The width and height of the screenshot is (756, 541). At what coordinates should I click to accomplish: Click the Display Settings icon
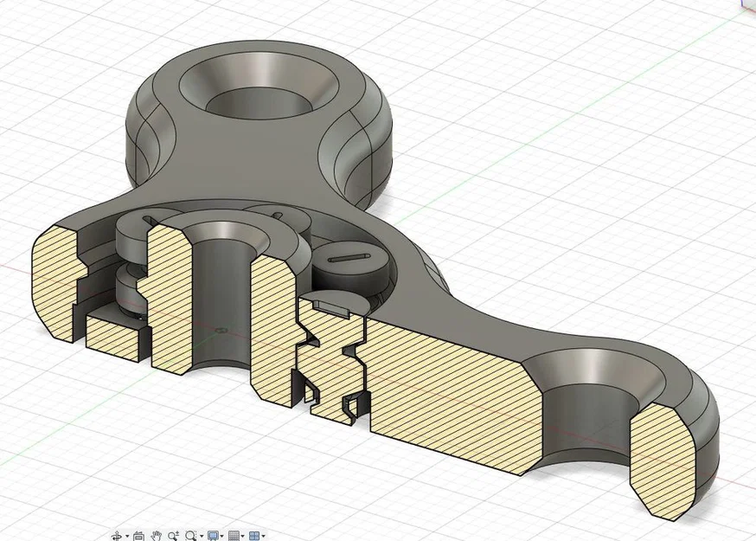[x=214, y=535]
